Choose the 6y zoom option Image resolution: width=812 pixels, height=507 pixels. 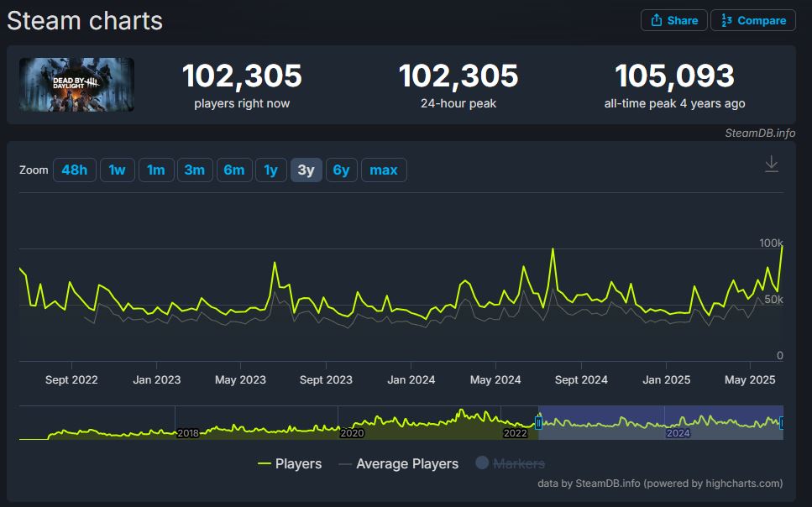pos(341,170)
